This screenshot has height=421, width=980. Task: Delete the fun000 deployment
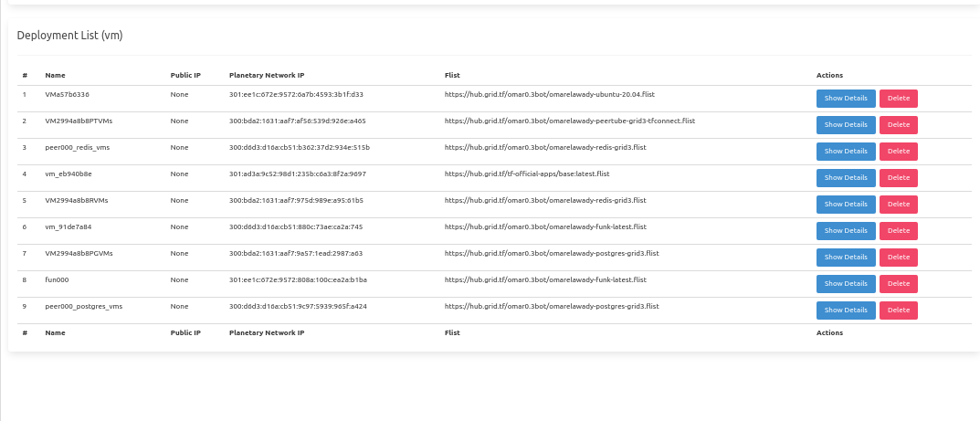(x=898, y=284)
